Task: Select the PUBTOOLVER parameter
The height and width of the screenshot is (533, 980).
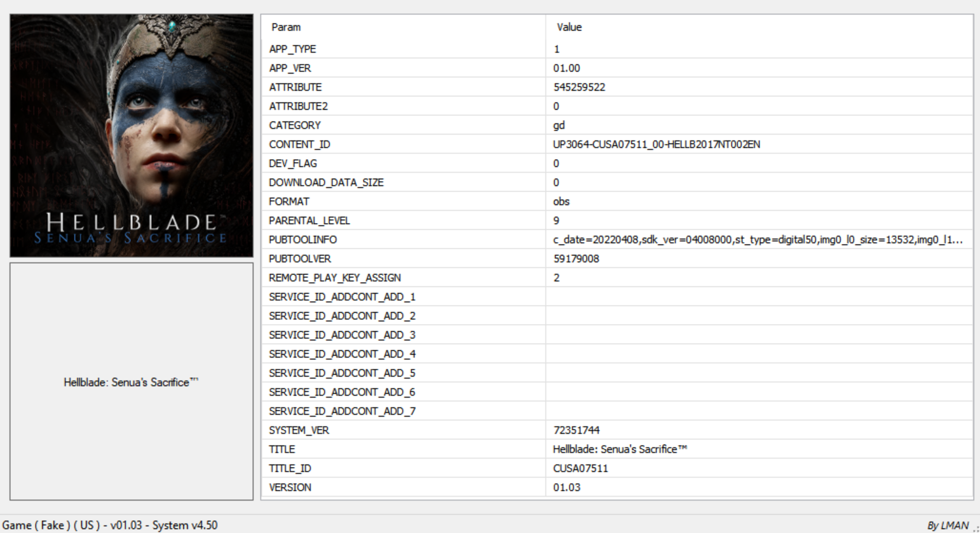Action: [300, 259]
